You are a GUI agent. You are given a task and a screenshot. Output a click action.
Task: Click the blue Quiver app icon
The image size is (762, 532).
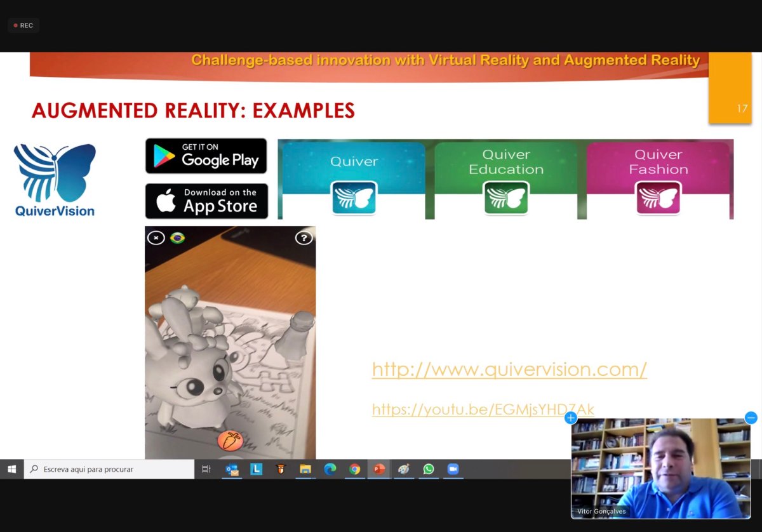[x=354, y=199]
